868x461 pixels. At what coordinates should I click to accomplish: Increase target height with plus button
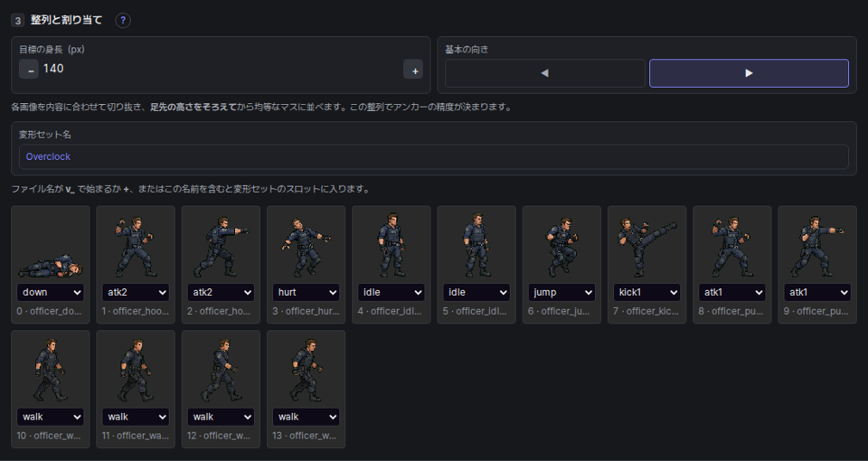tap(413, 70)
